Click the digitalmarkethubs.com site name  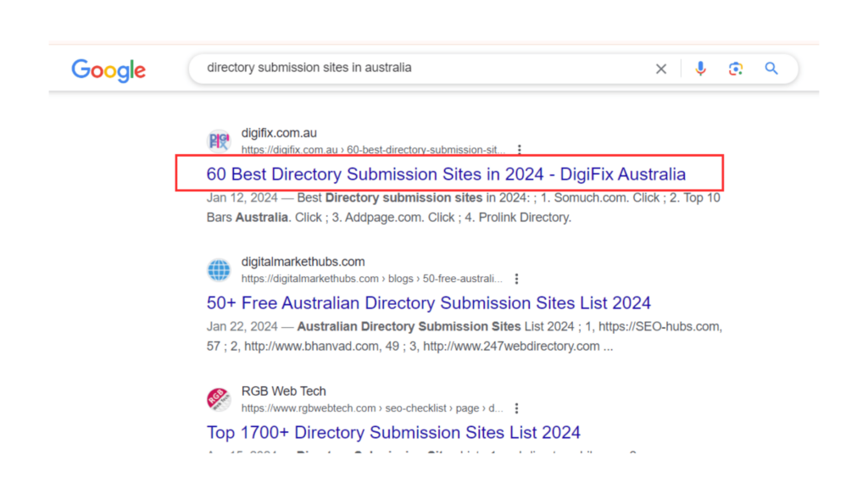303,262
